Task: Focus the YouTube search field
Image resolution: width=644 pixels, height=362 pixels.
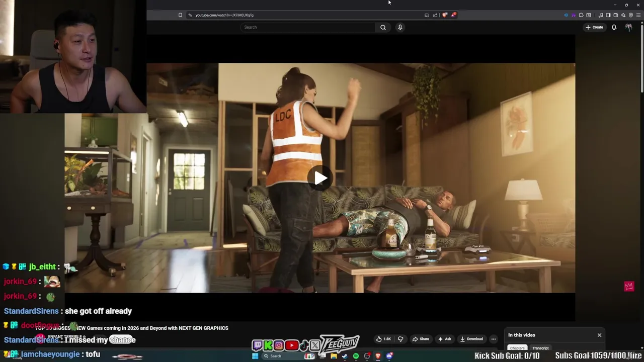Action: pos(308,27)
